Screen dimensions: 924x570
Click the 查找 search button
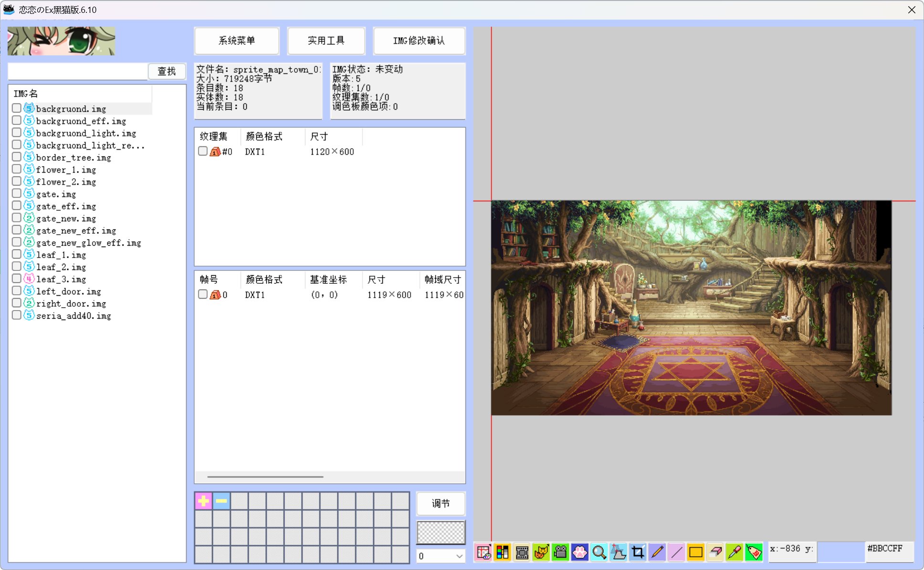[167, 71]
